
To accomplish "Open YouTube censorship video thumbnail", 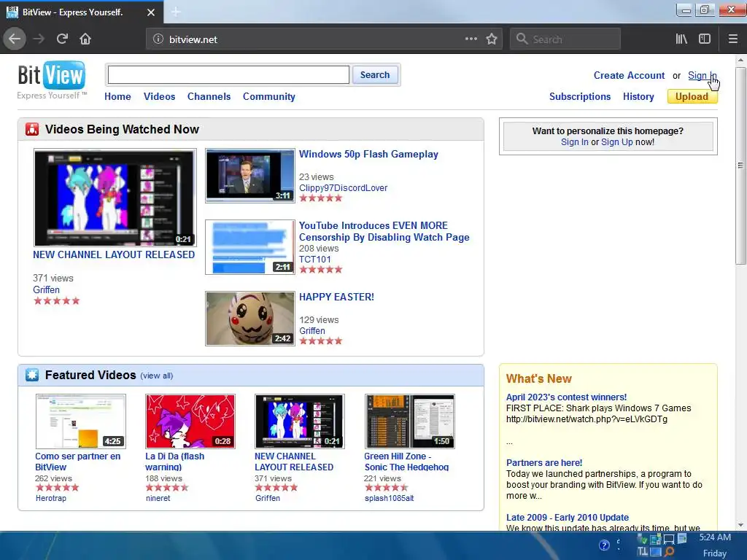I will pyautogui.click(x=250, y=247).
